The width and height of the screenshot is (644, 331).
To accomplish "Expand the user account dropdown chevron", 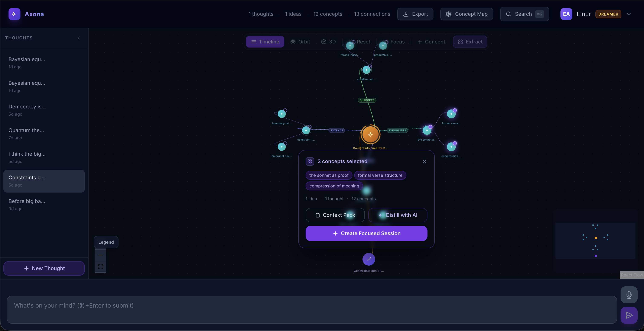I will (628, 14).
